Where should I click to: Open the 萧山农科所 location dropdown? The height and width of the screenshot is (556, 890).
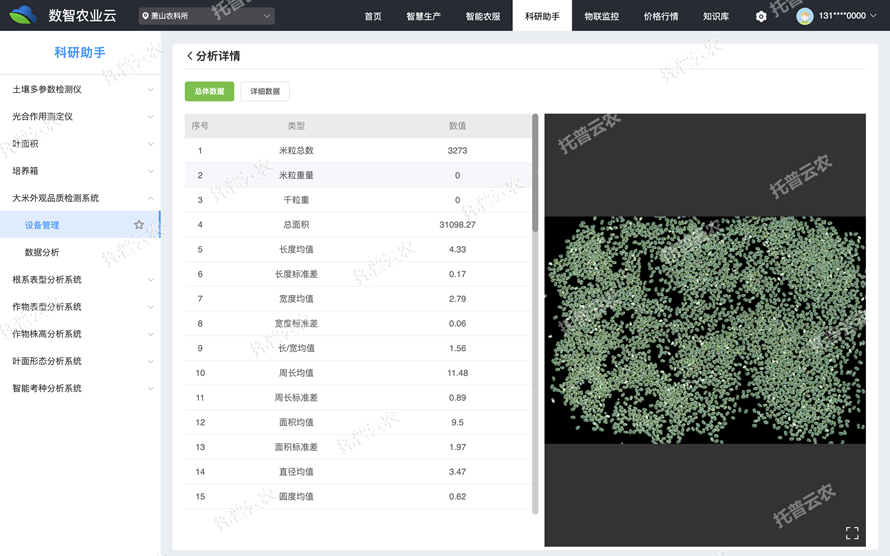[205, 16]
